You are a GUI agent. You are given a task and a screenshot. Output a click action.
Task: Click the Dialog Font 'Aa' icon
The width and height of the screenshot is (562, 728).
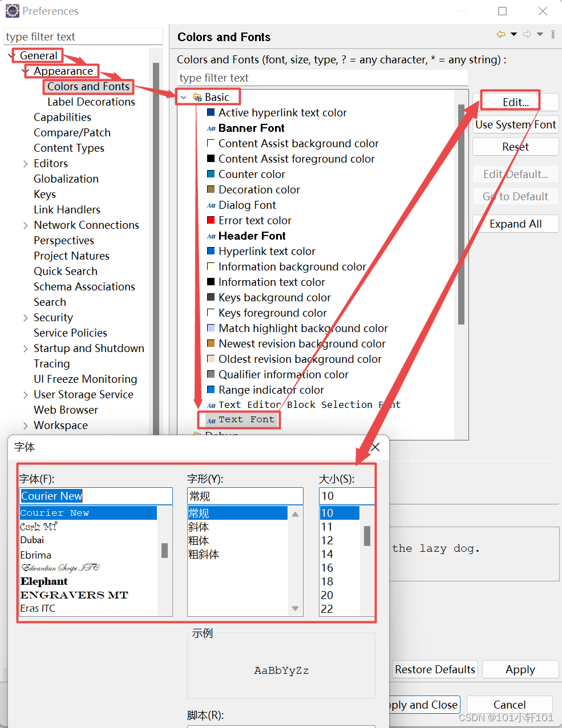point(211,205)
